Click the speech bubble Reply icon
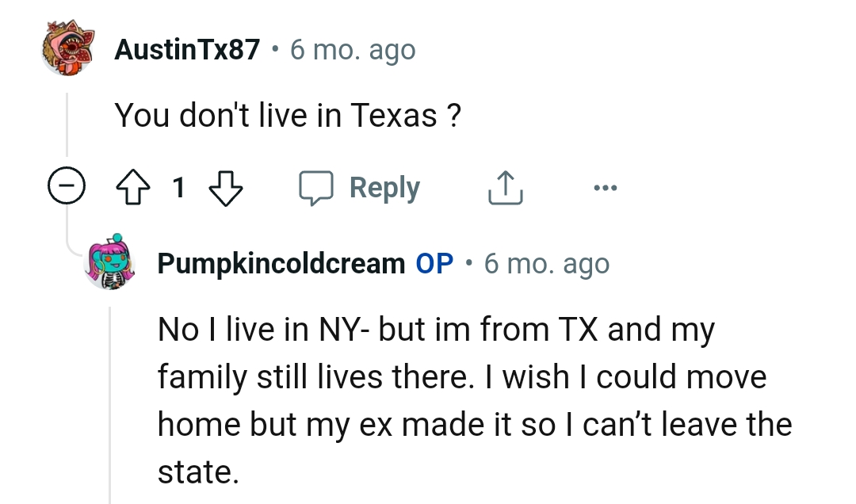Image resolution: width=856 pixels, height=504 pixels. [317, 187]
